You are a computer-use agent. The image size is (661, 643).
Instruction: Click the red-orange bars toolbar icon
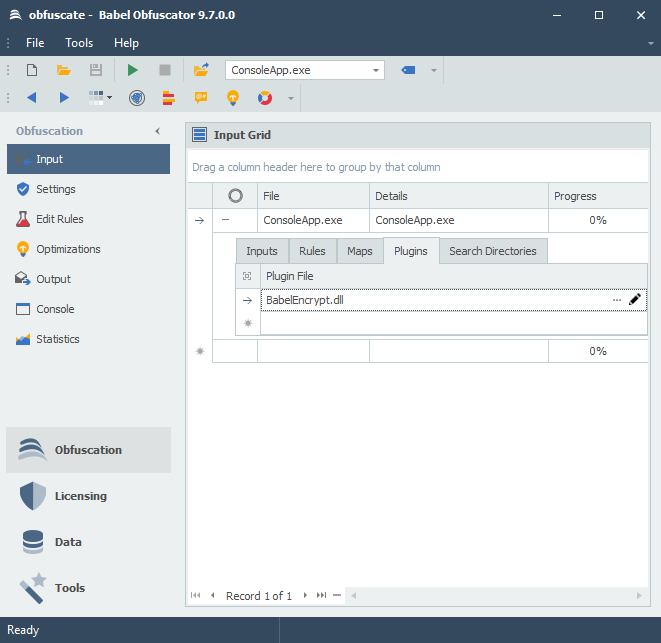(x=169, y=98)
